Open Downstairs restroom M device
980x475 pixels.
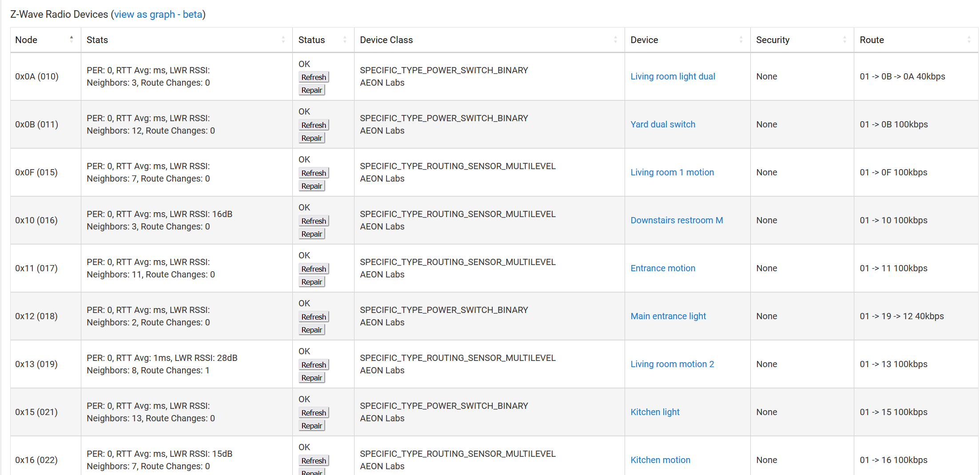[677, 220]
